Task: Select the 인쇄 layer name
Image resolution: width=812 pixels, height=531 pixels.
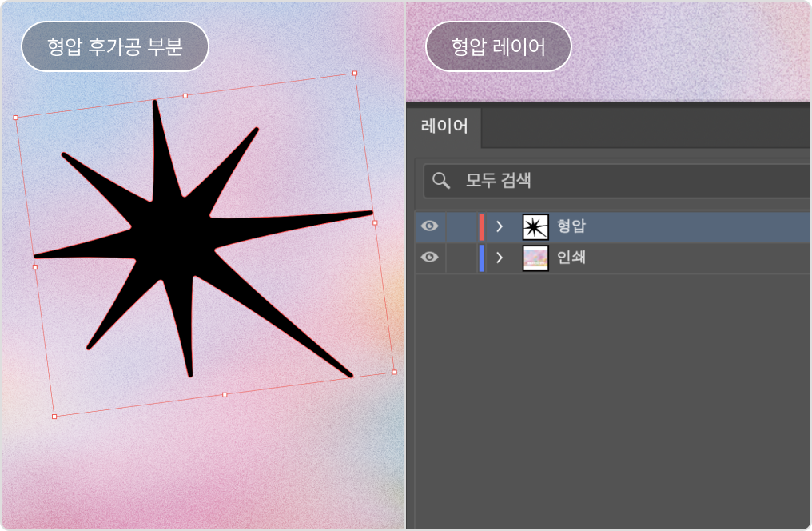Action: coord(571,258)
